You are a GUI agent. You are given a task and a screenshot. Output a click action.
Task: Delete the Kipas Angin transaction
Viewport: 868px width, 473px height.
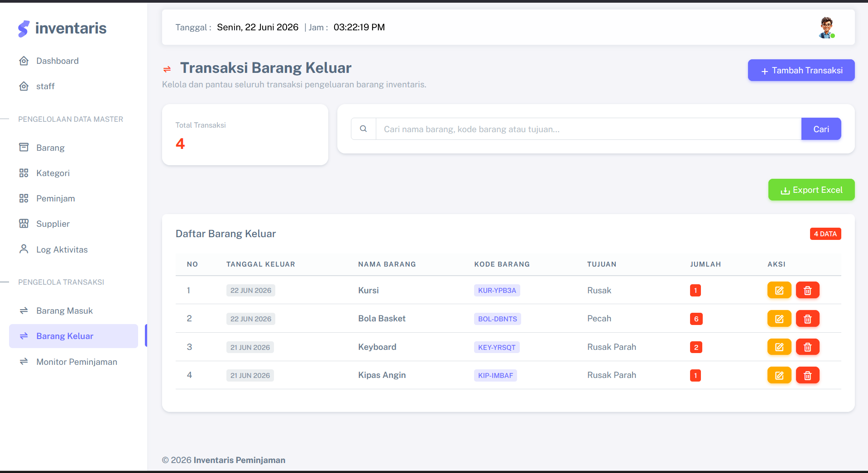[807, 375]
